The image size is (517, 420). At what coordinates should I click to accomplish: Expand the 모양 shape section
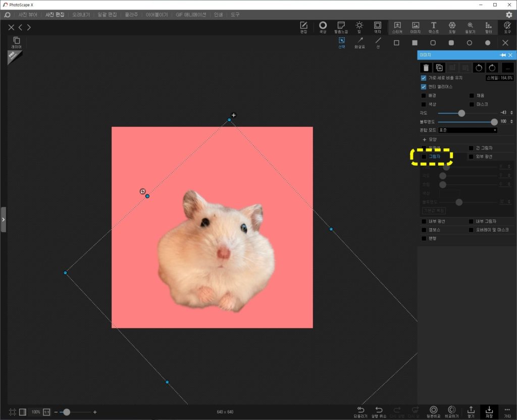click(x=430, y=139)
